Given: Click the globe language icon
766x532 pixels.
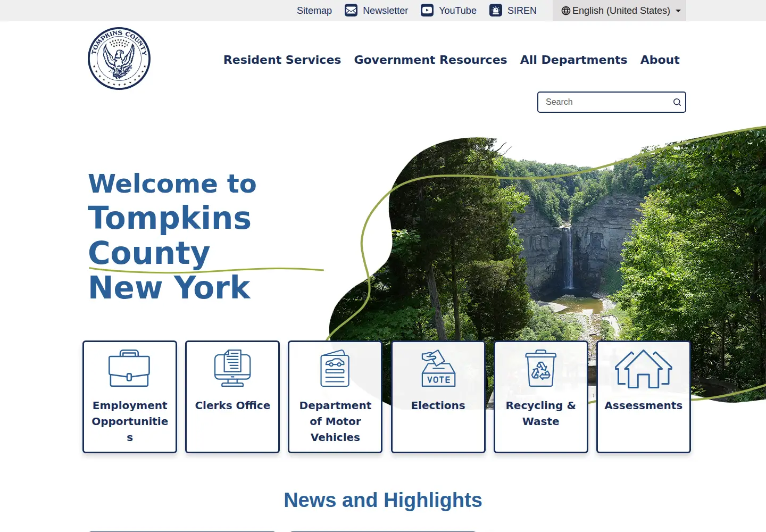Looking at the screenshot, I should point(566,11).
